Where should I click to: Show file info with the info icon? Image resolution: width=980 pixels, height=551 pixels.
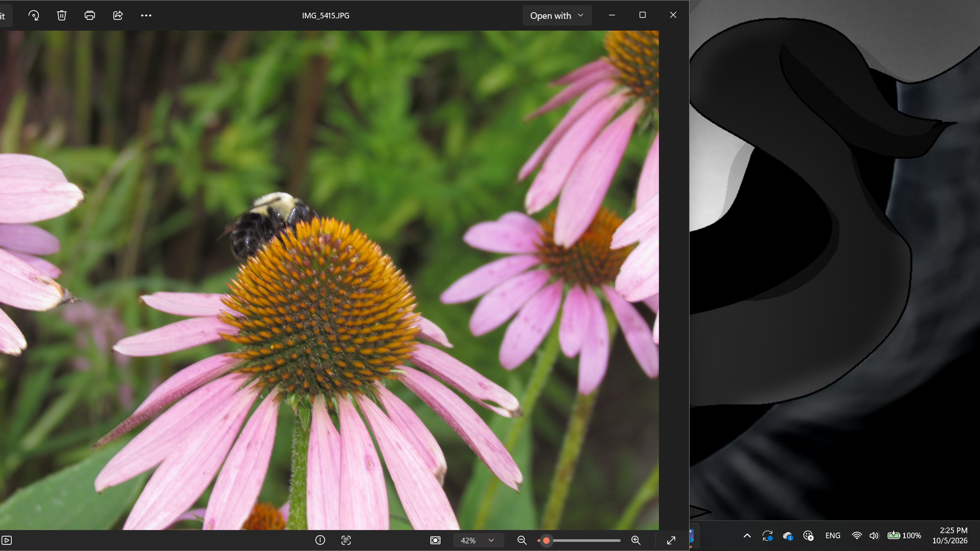(320, 540)
